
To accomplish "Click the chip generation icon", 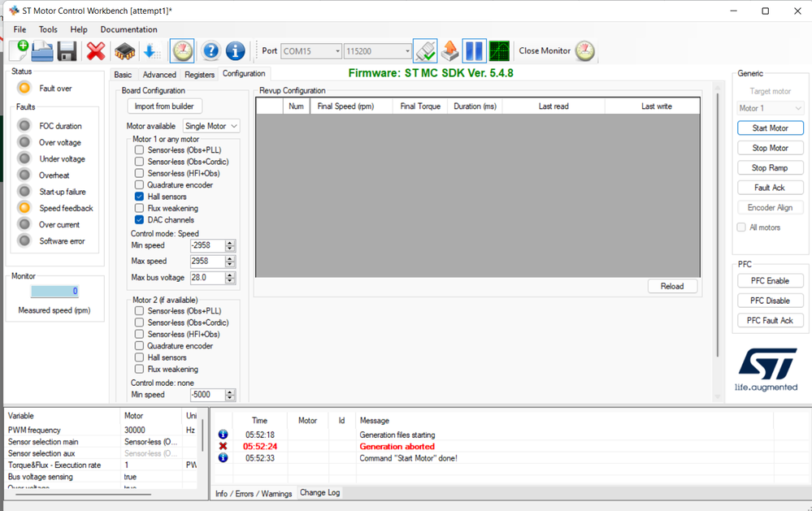I will coord(125,50).
